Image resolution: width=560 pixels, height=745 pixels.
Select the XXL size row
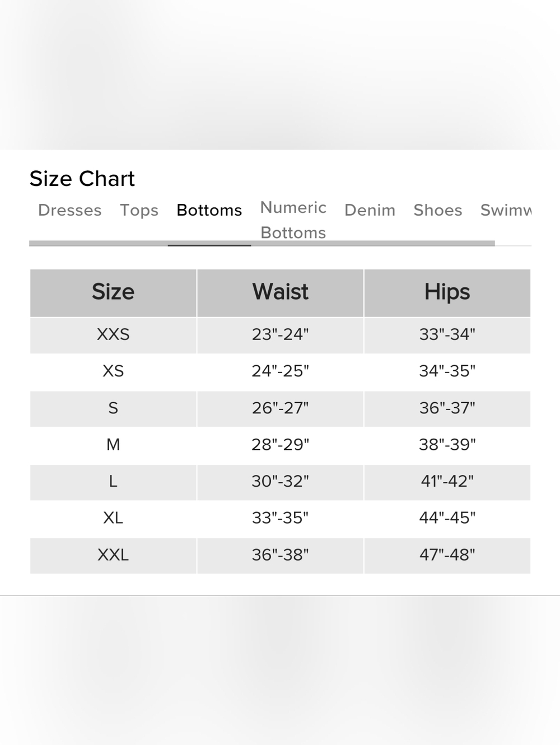tap(280, 555)
